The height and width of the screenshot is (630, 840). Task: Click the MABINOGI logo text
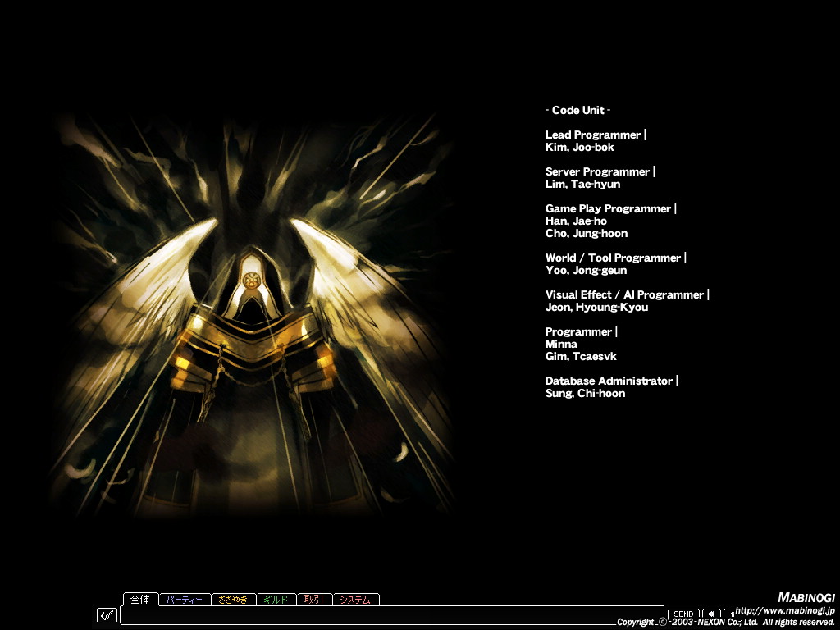806,597
